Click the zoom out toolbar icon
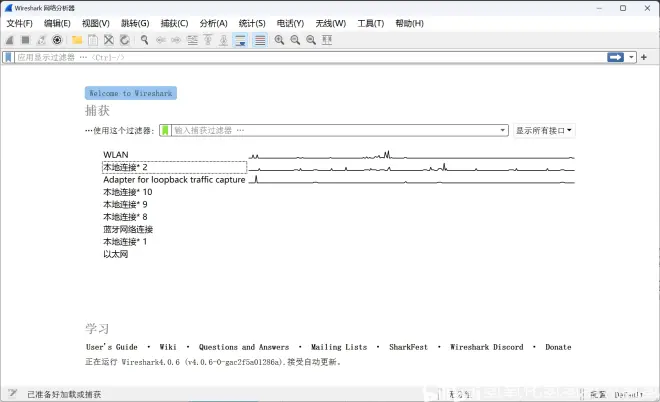 (x=295, y=40)
